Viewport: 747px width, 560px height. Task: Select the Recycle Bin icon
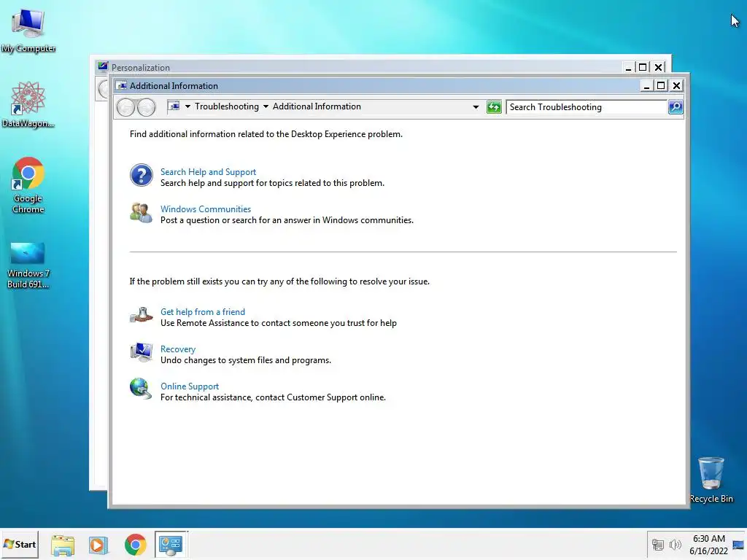click(x=711, y=480)
